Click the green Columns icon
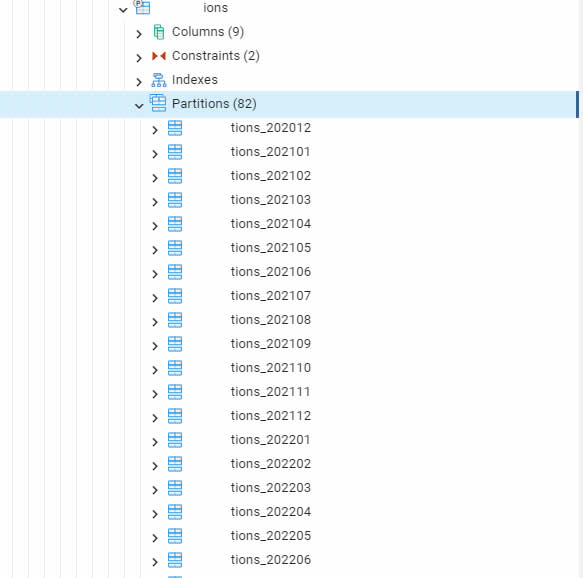 pos(159,32)
